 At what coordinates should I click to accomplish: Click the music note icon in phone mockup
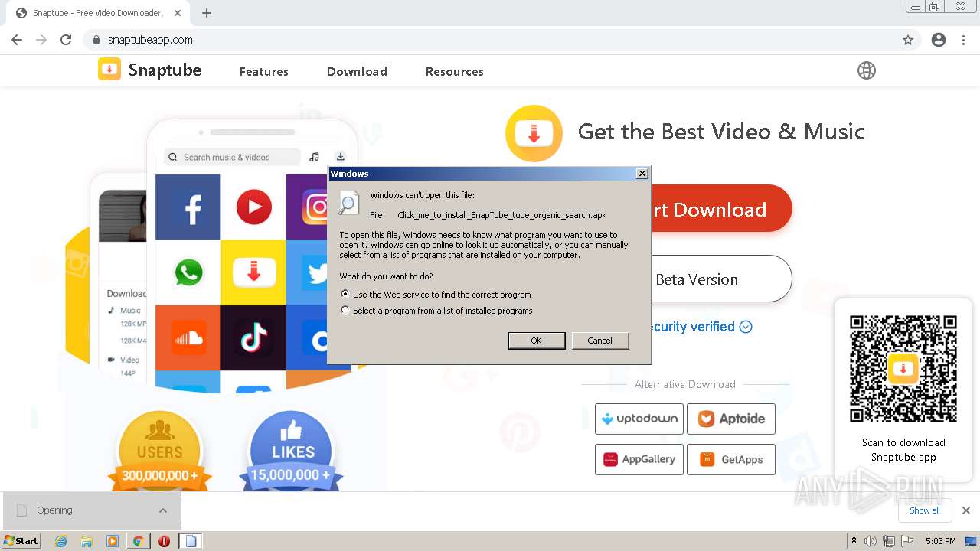point(314,157)
